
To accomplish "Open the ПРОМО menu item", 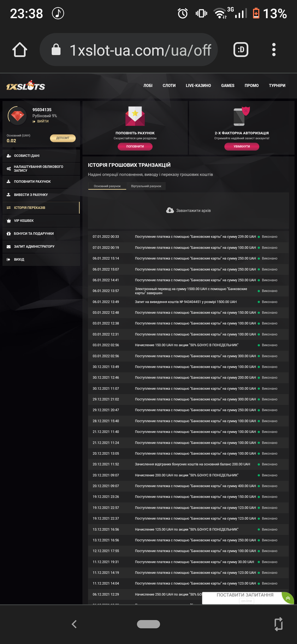I will click(x=252, y=86).
